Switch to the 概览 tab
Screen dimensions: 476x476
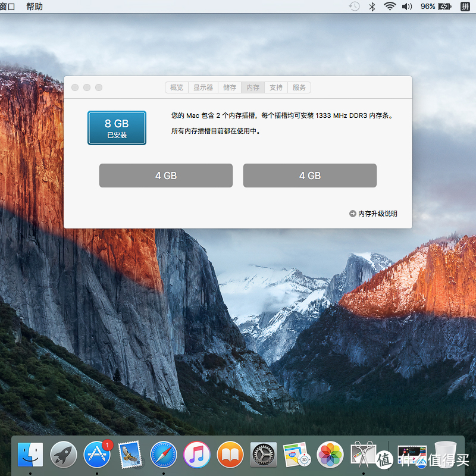click(x=176, y=87)
